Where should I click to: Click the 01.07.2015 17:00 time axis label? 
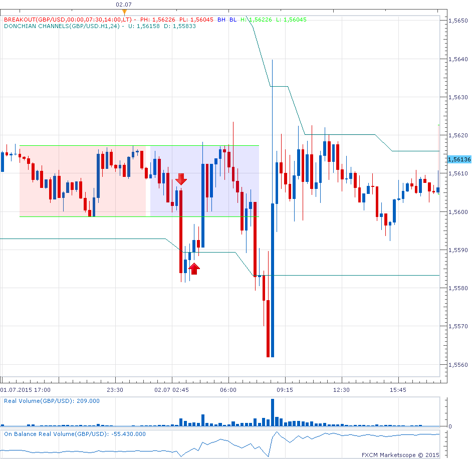tap(26, 390)
